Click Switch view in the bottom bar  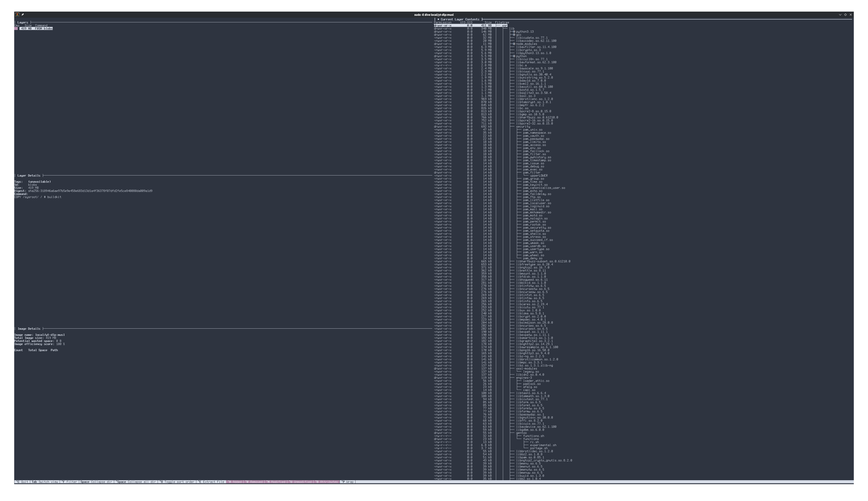coord(45,482)
